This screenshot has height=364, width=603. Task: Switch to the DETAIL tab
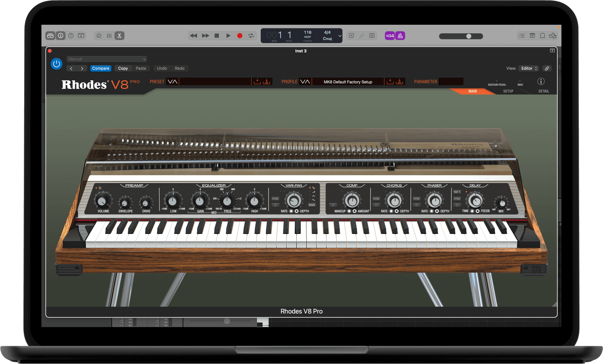[x=544, y=91]
